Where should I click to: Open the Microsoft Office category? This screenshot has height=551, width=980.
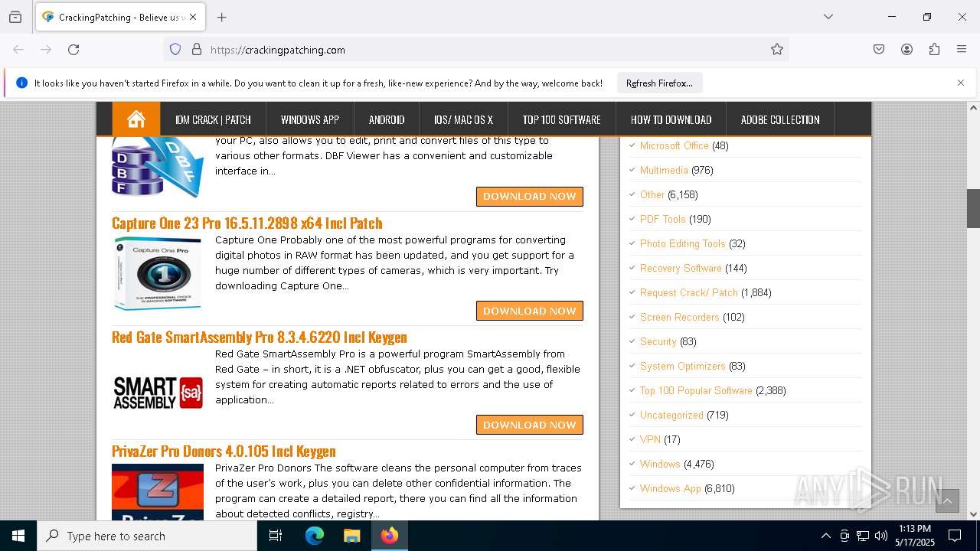click(x=675, y=145)
